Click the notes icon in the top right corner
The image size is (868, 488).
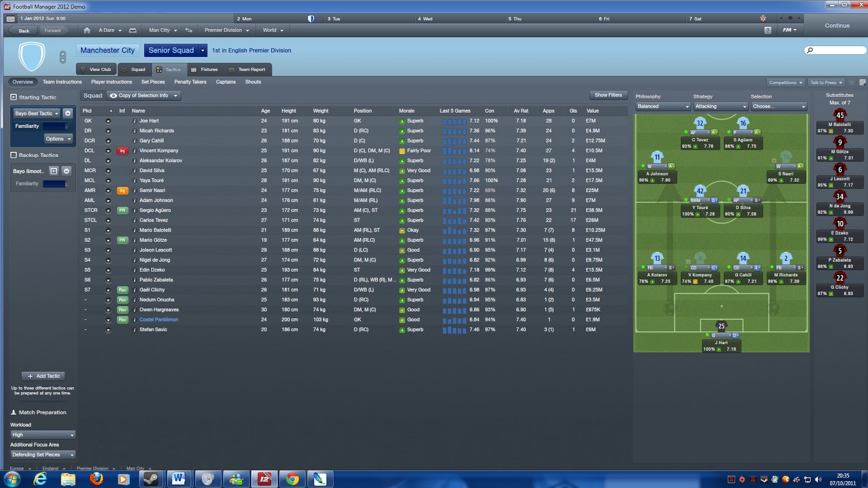(861, 81)
